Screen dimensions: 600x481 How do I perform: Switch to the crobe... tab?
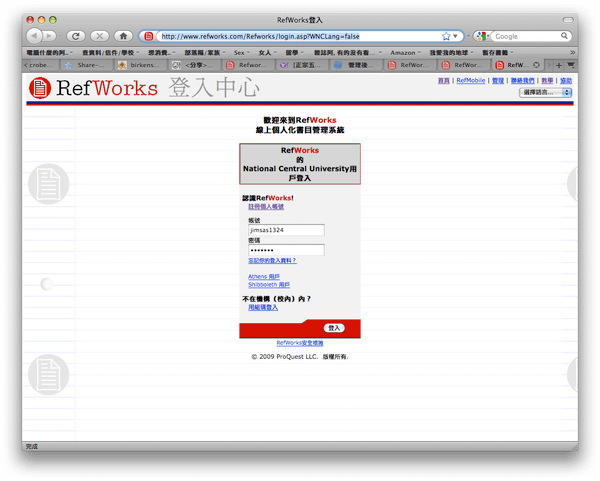coord(41,65)
